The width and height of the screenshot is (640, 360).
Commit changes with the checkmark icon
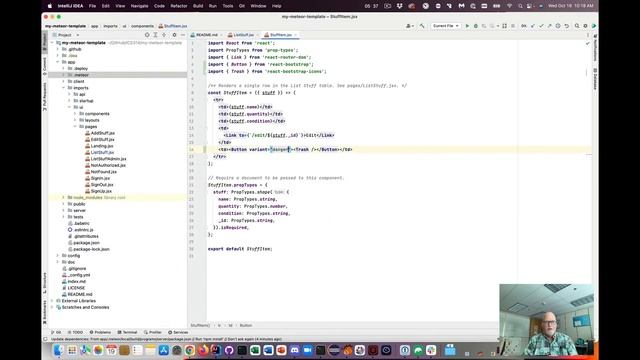541,26
